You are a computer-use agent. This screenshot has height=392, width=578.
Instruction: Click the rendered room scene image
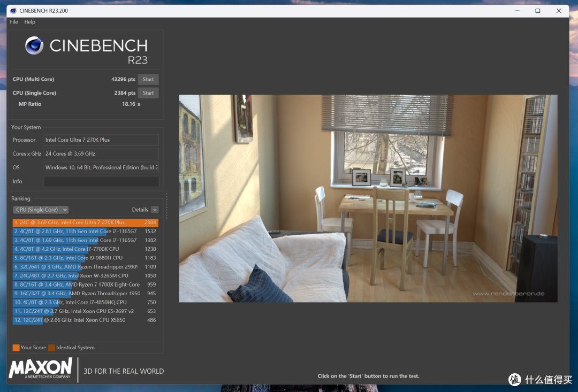tap(368, 198)
